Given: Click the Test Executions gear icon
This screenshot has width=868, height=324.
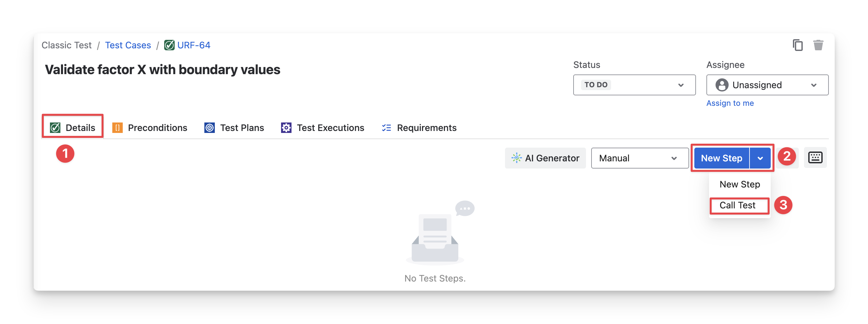Looking at the screenshot, I should coord(286,128).
